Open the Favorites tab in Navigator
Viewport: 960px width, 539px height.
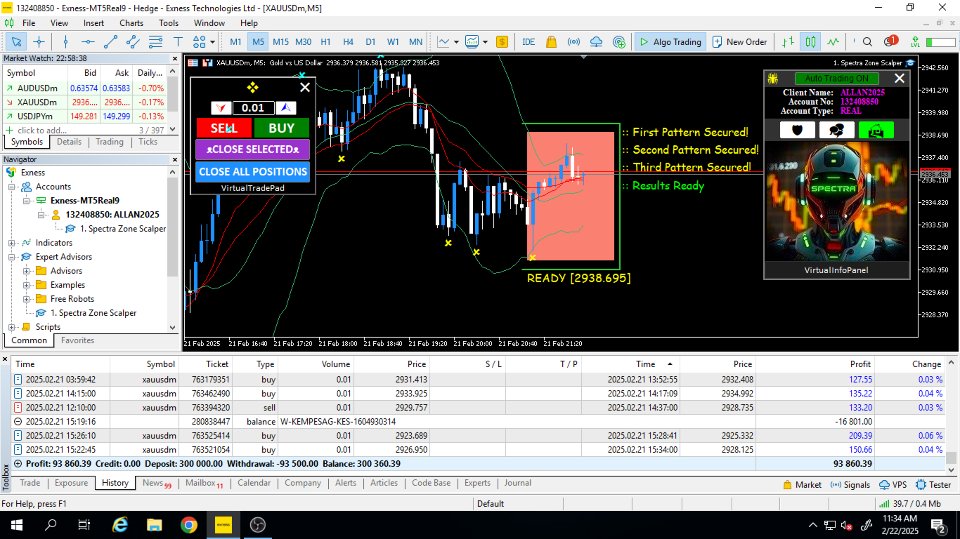78,340
